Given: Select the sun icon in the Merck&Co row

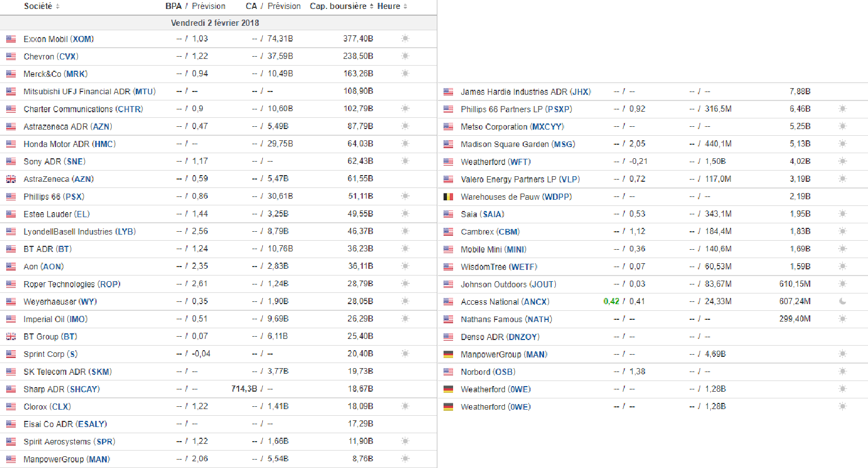Looking at the screenshot, I should pyautogui.click(x=405, y=74).
